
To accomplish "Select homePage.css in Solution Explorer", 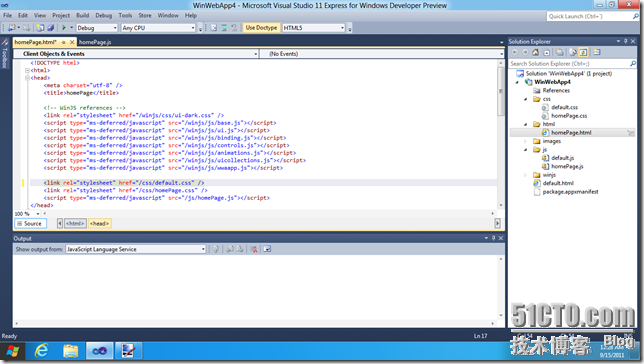I will tap(569, 116).
